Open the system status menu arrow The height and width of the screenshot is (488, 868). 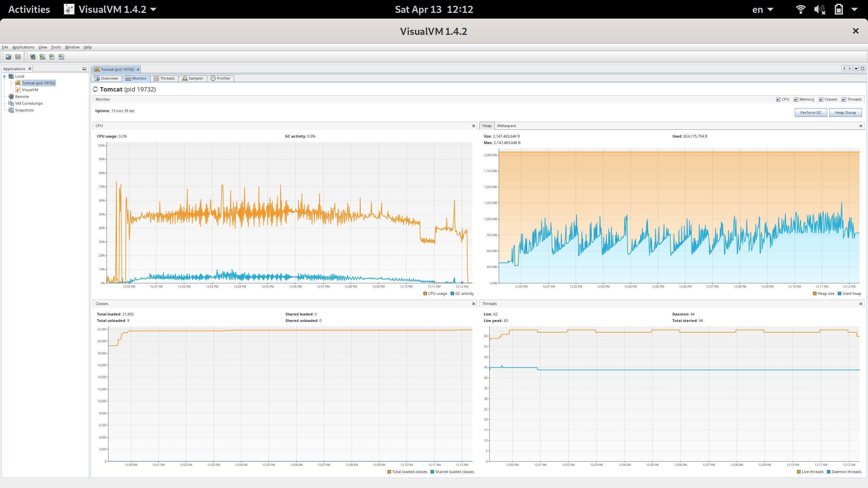854,9
